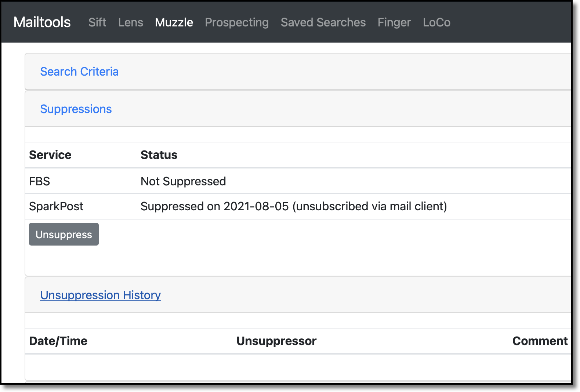Switch to the Prospecting page
This screenshot has width=580, height=392.
coord(237,22)
